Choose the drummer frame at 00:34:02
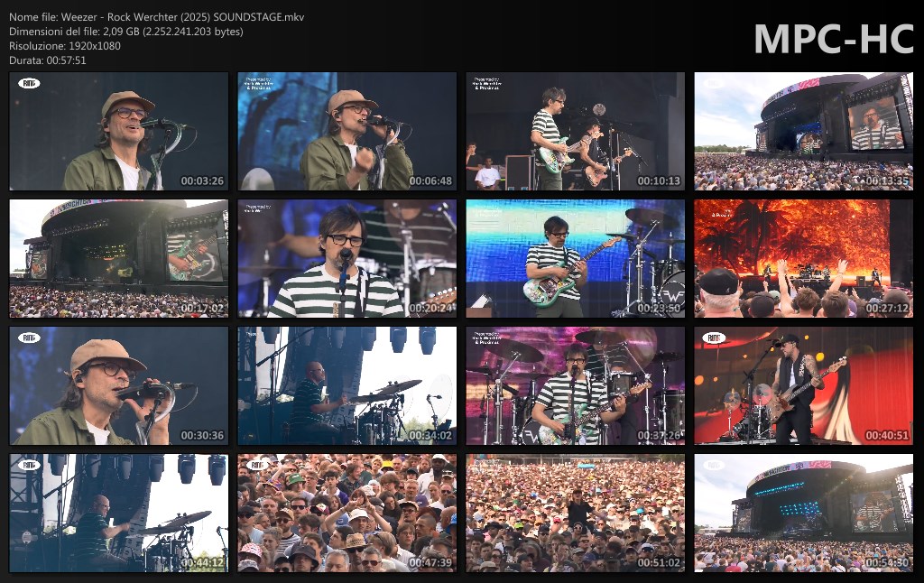Viewport: 924px width, 583px height. point(346,386)
